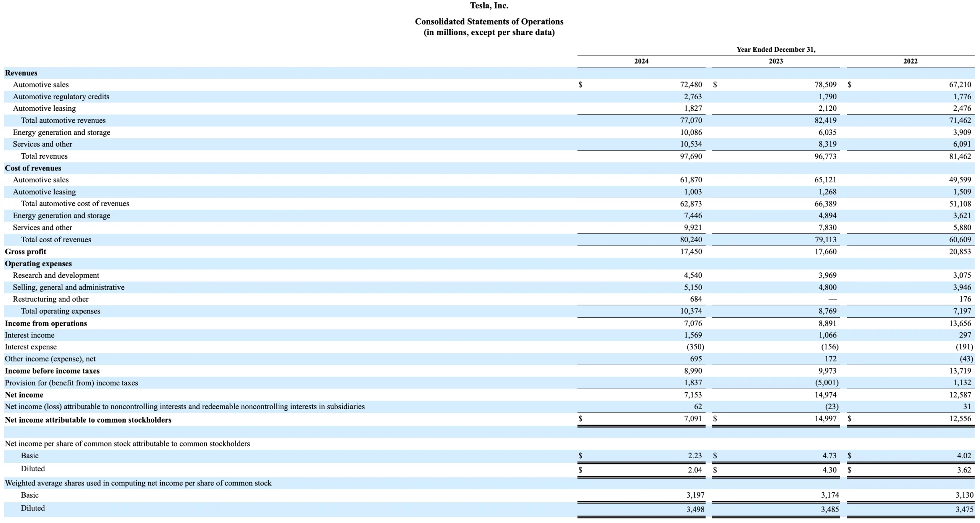This screenshot has width=980, height=523.
Task: Select 2023 net income 14,974
Action: coord(825,395)
